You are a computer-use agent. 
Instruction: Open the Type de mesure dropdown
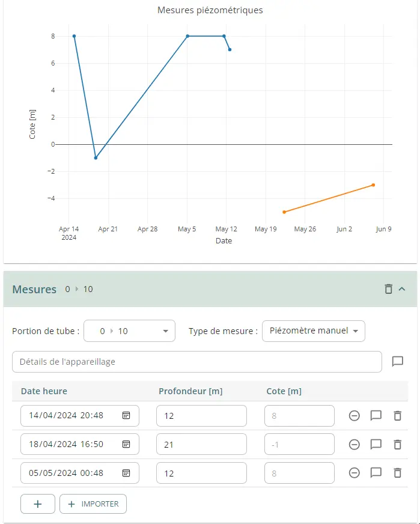tap(313, 331)
